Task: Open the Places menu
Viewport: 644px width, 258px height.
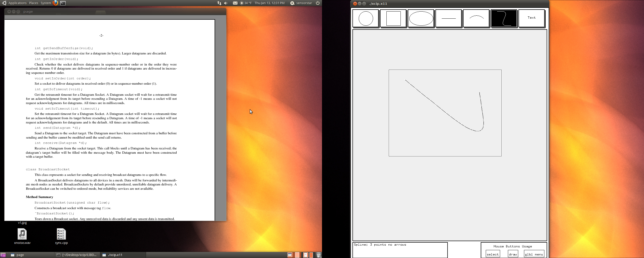Action: pos(33,3)
